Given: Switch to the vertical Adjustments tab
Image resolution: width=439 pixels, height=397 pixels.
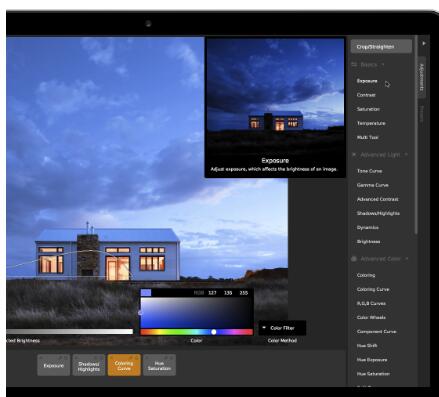Looking at the screenshot, I should (422, 77).
